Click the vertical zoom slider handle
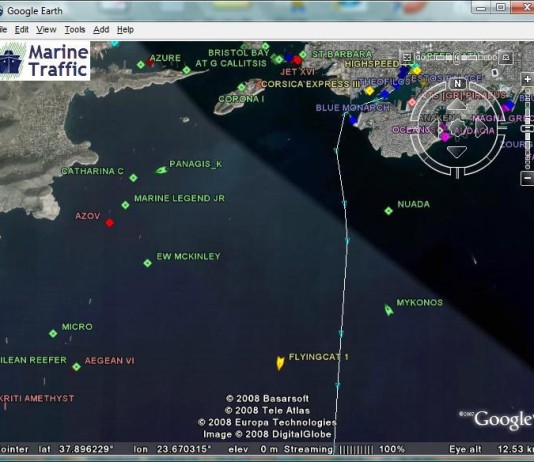Screen dimensions: 534x462 (x=528, y=128)
